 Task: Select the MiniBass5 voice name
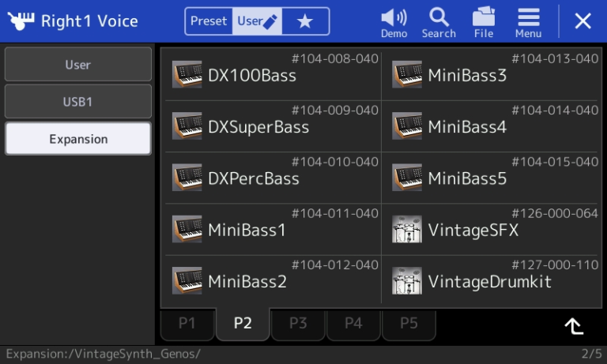pos(467,178)
